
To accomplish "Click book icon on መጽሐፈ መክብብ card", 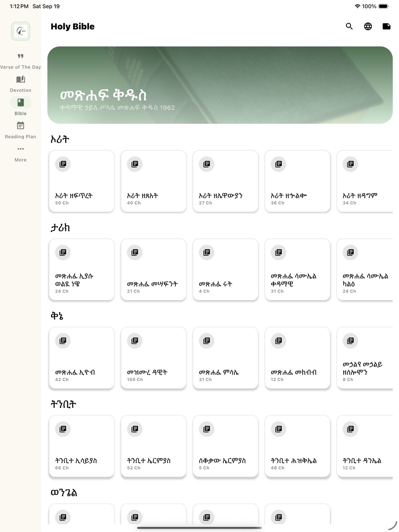I will [279, 341].
